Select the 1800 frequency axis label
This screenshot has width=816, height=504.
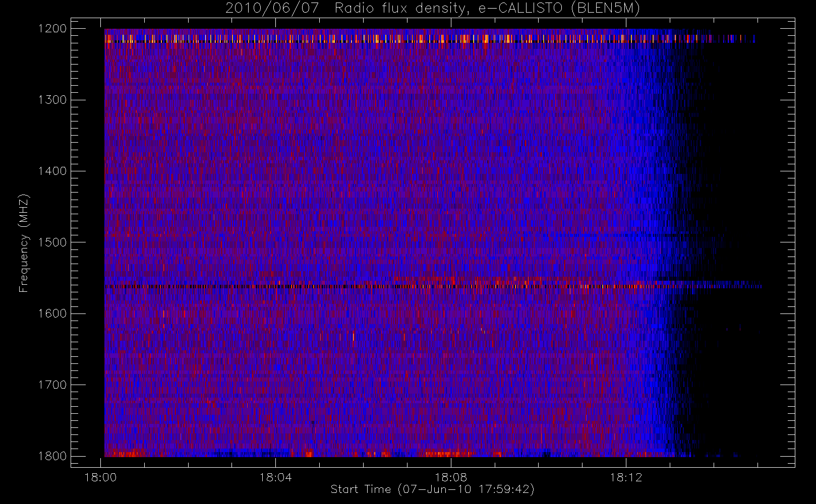(52, 456)
